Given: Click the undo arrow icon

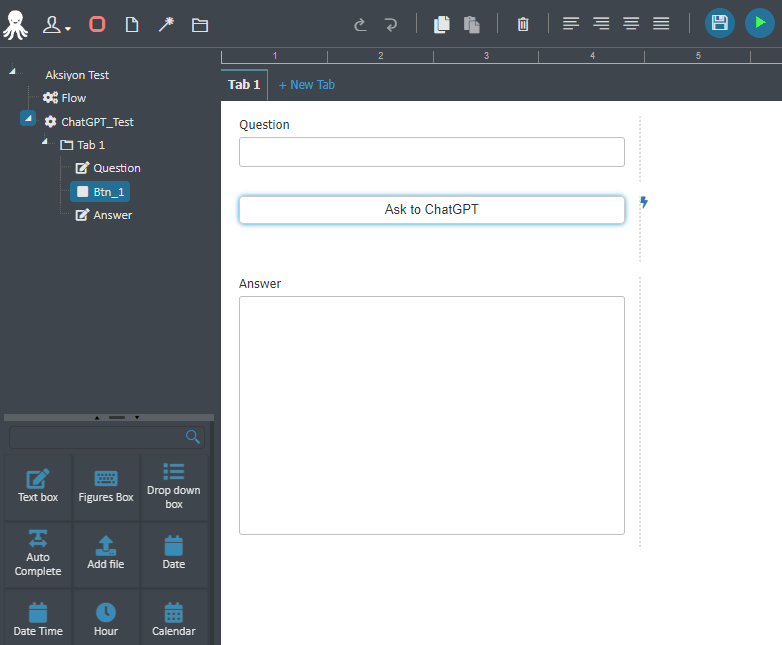Looking at the screenshot, I should coord(360,24).
